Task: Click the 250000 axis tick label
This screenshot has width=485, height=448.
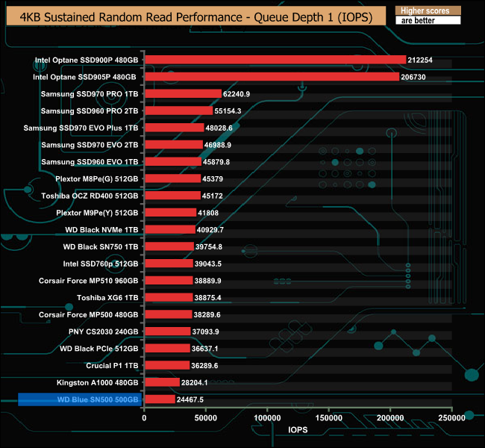Action: (451, 418)
